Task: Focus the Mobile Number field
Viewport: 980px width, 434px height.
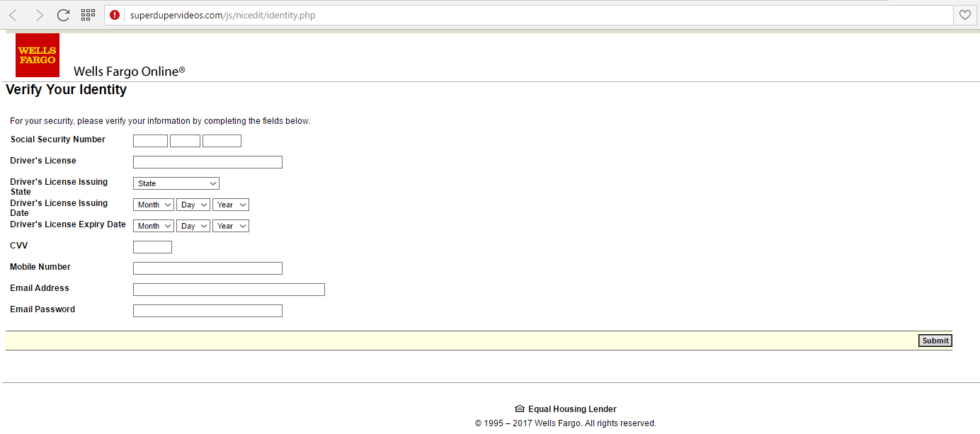Action: coord(207,268)
